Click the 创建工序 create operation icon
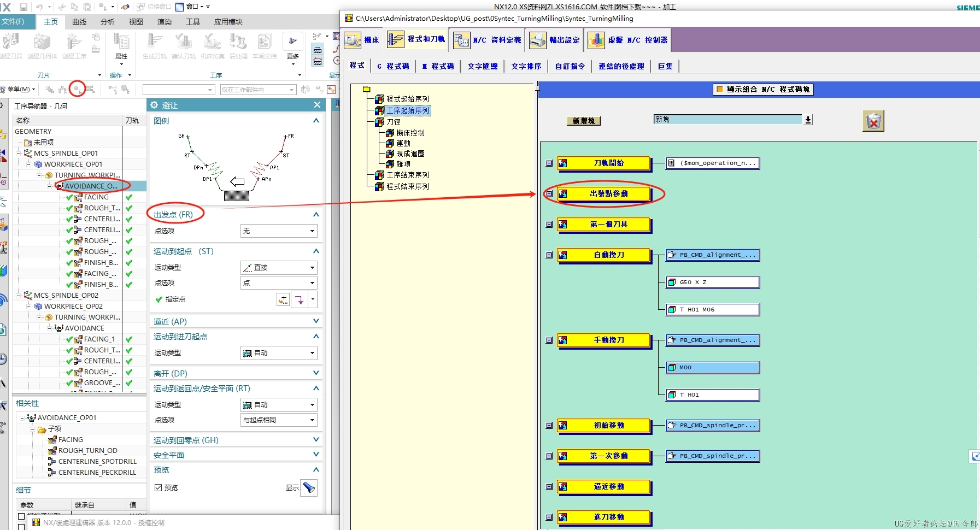980x530 pixels. point(74,42)
